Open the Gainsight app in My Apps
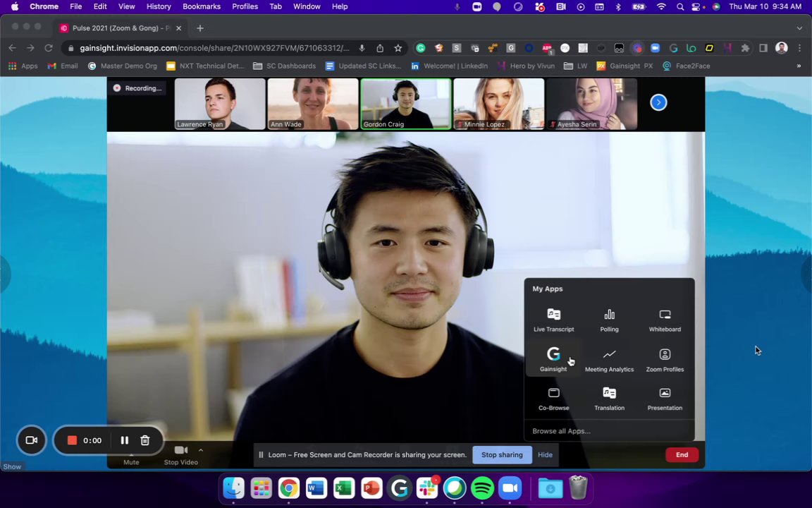The image size is (812, 508). [553, 359]
